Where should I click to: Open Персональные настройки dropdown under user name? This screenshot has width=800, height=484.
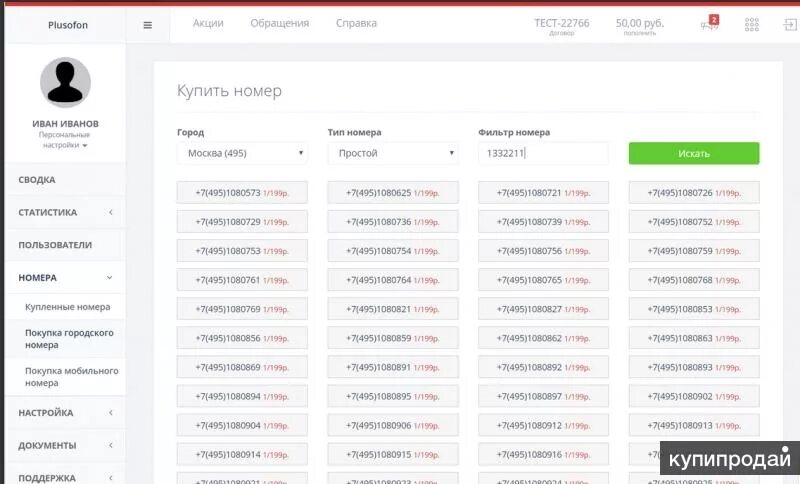(65, 140)
